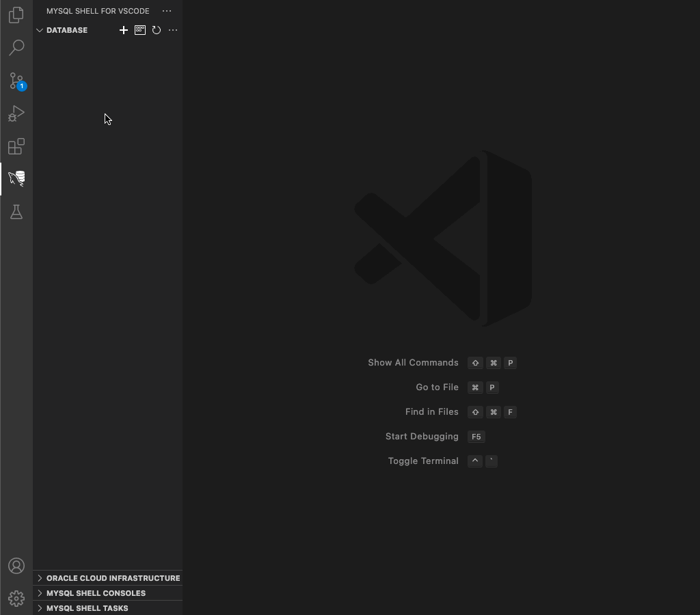Open the Testing flask view

16,212
